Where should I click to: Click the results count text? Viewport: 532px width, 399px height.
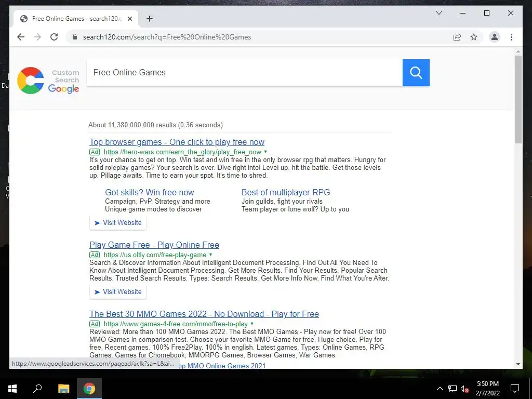coord(155,125)
